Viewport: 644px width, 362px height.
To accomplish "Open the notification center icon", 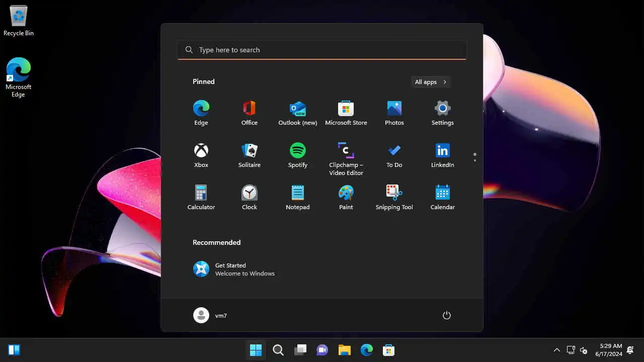I will 630,350.
